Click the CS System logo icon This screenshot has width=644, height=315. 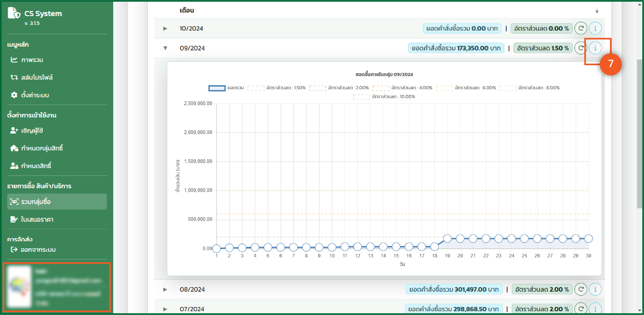click(x=14, y=13)
